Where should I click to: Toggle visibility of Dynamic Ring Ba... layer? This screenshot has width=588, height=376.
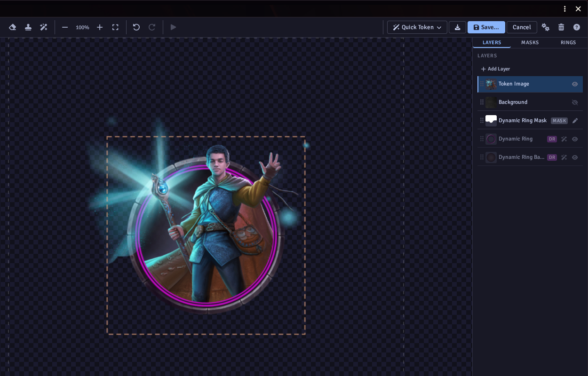point(575,157)
